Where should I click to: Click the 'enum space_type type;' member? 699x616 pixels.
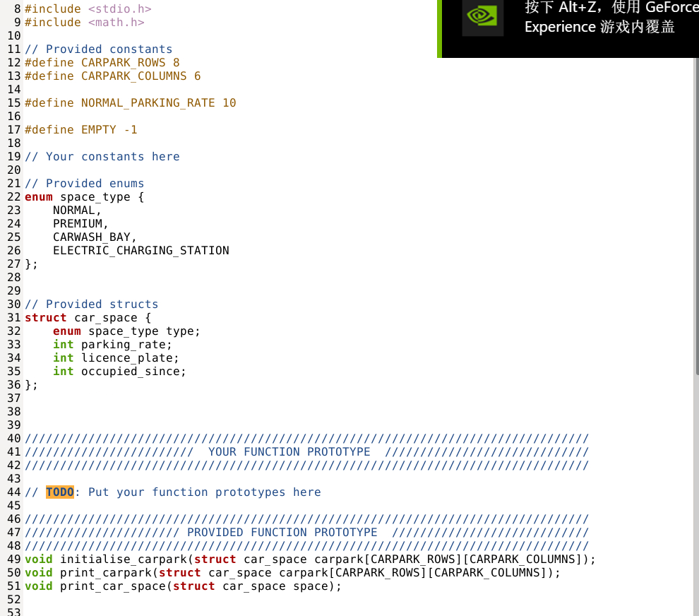pos(126,331)
